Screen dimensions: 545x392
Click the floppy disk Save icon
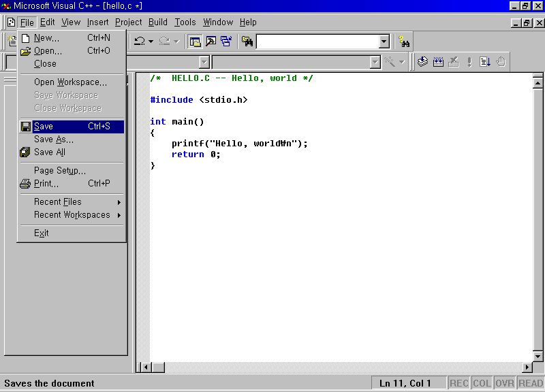25,127
